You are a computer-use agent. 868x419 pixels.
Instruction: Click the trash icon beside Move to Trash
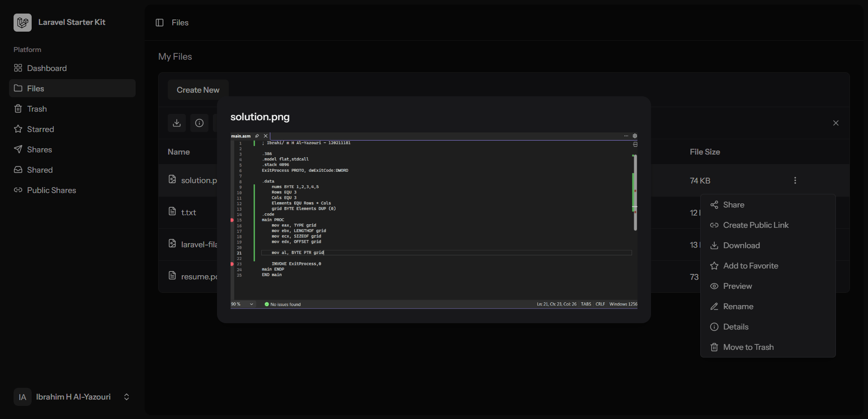coord(714,347)
